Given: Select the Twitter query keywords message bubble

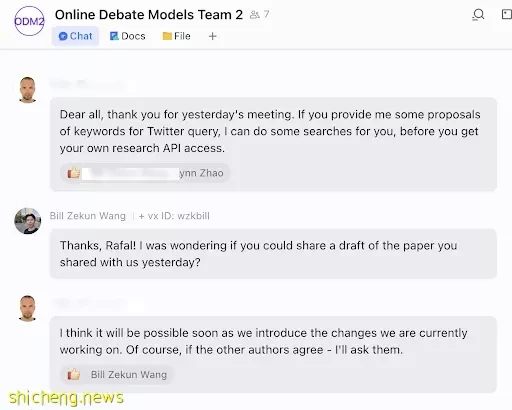Looking at the screenshot, I should tap(273, 144).
